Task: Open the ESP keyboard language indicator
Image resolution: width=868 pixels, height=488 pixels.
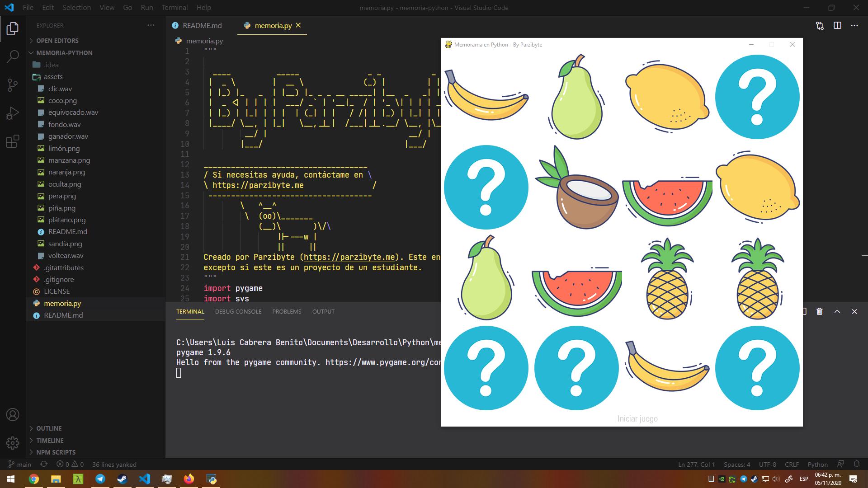Action: pos(804,479)
